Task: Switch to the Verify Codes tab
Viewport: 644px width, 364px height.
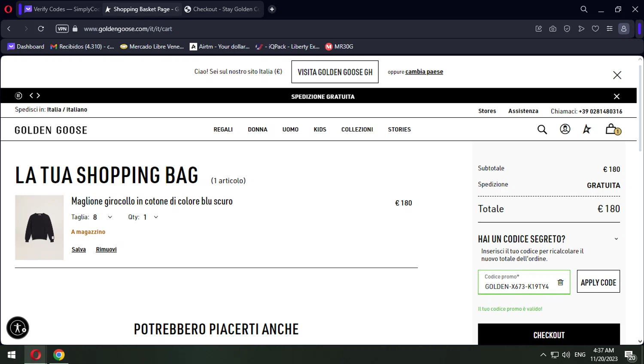Action: 62,9
